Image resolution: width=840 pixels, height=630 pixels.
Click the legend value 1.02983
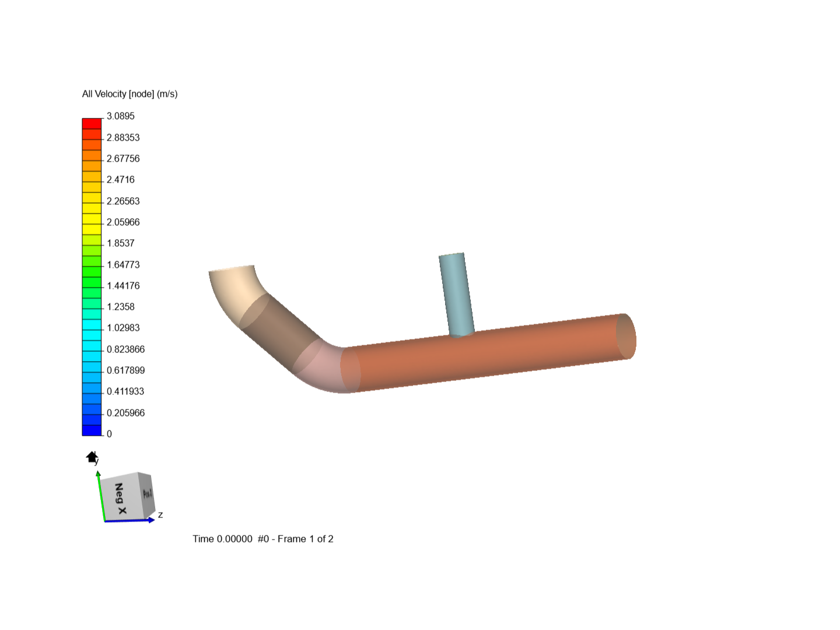click(x=123, y=328)
